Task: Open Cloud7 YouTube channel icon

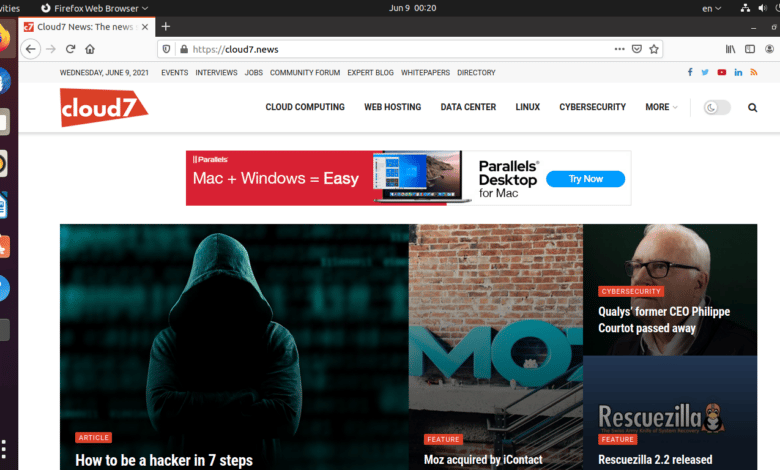Action: [x=722, y=72]
